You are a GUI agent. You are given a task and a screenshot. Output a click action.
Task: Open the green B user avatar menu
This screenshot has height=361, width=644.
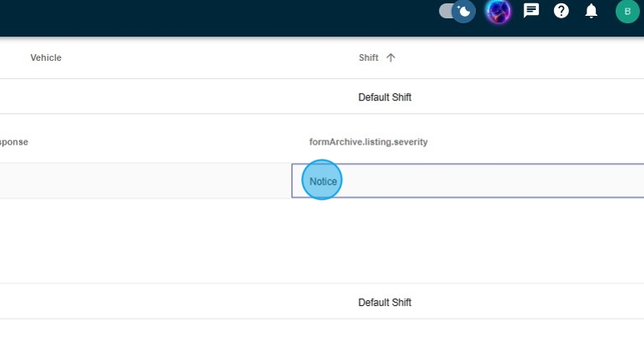(x=627, y=12)
